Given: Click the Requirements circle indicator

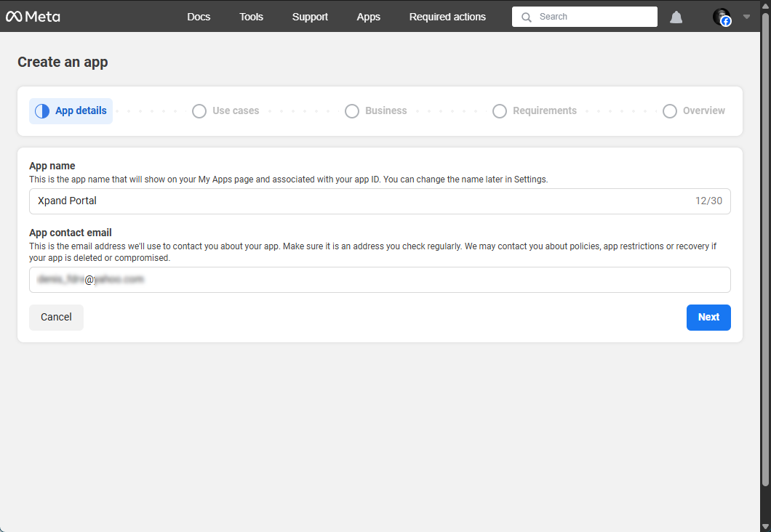Looking at the screenshot, I should pos(500,111).
